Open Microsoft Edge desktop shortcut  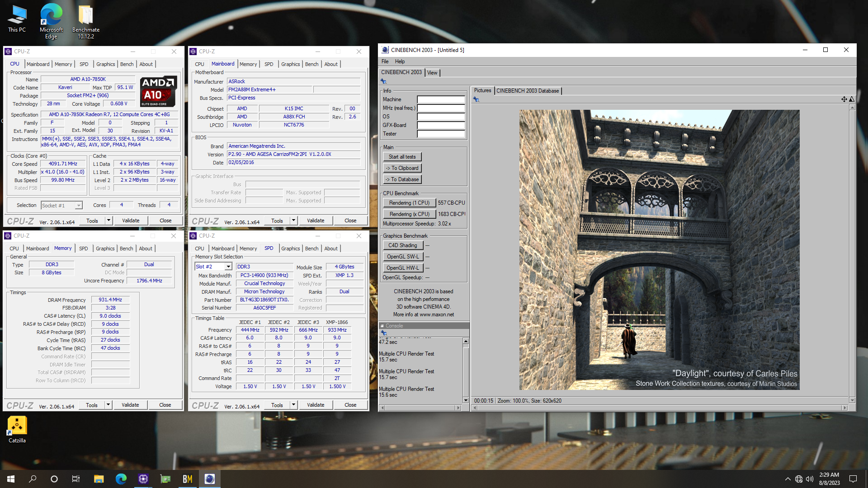(51, 21)
